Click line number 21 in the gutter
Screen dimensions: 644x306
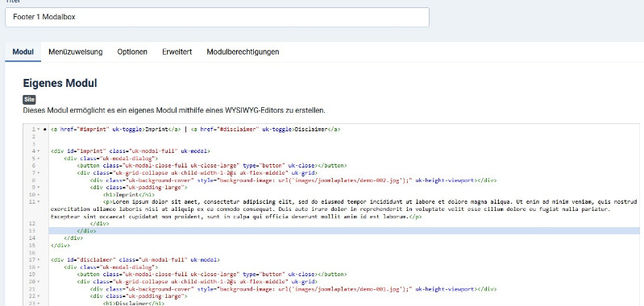[31, 289]
